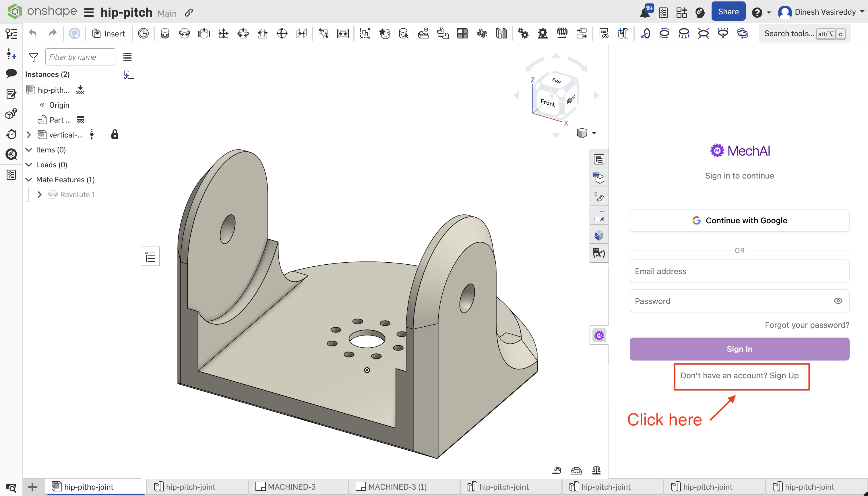
Task: Open the view cube dropdown
Action: 594,133
